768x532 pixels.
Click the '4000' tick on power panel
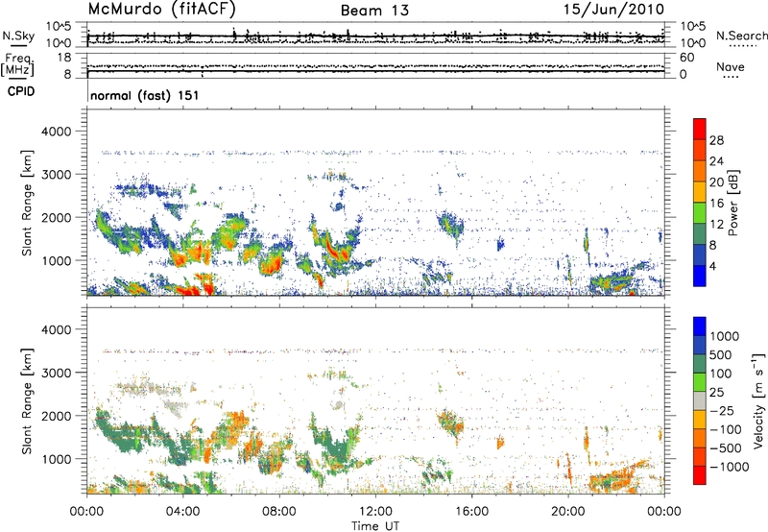pyautogui.click(x=57, y=132)
